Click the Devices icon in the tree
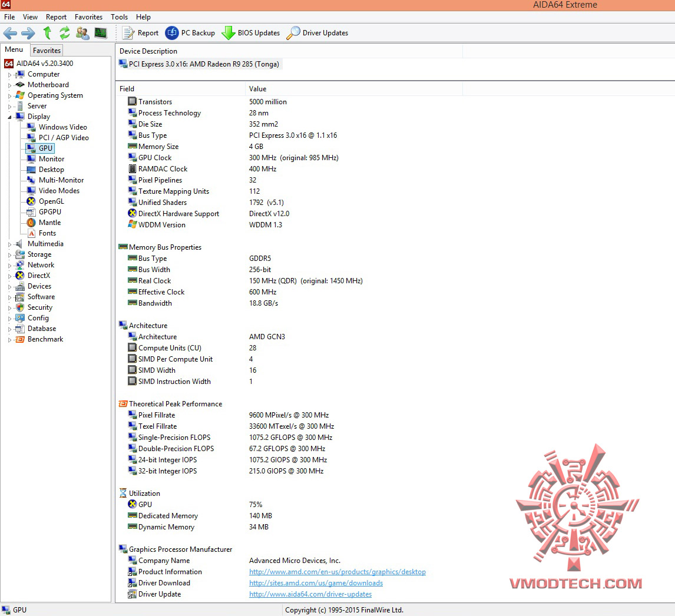The image size is (675, 616). pos(20,286)
